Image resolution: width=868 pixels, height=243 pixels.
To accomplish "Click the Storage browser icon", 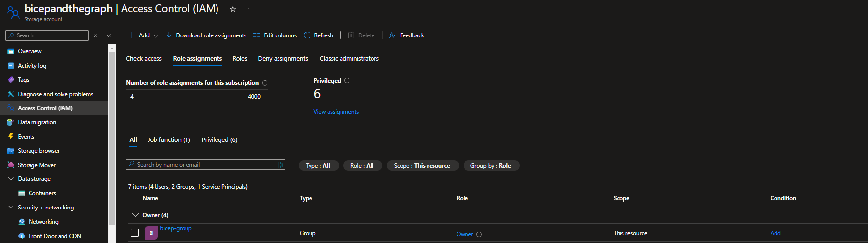I will 11,151.
